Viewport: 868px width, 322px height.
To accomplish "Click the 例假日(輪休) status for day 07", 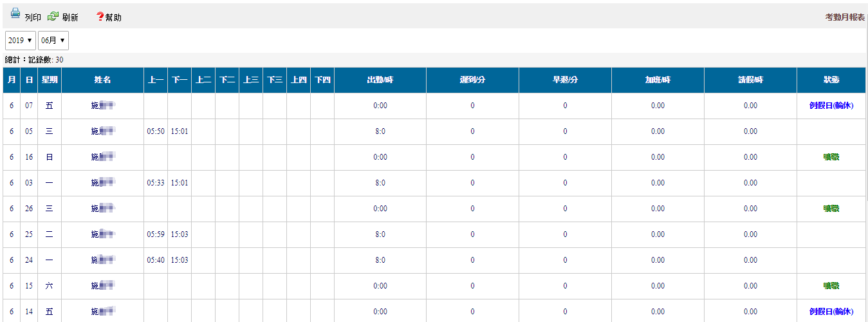I will tap(831, 106).
